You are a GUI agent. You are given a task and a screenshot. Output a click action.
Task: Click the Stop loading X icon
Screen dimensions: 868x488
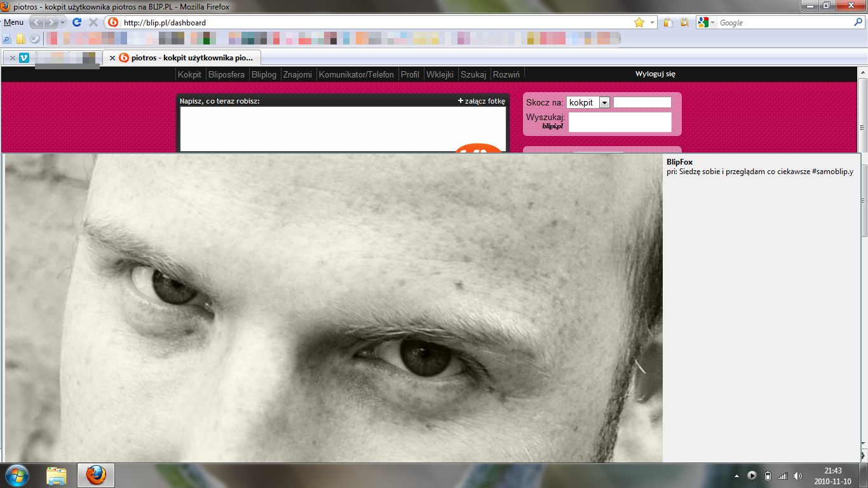(93, 22)
